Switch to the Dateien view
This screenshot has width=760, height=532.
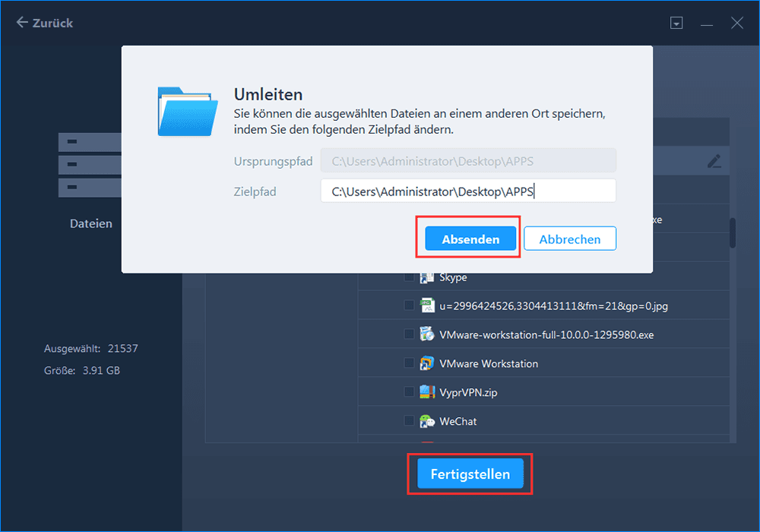point(90,223)
